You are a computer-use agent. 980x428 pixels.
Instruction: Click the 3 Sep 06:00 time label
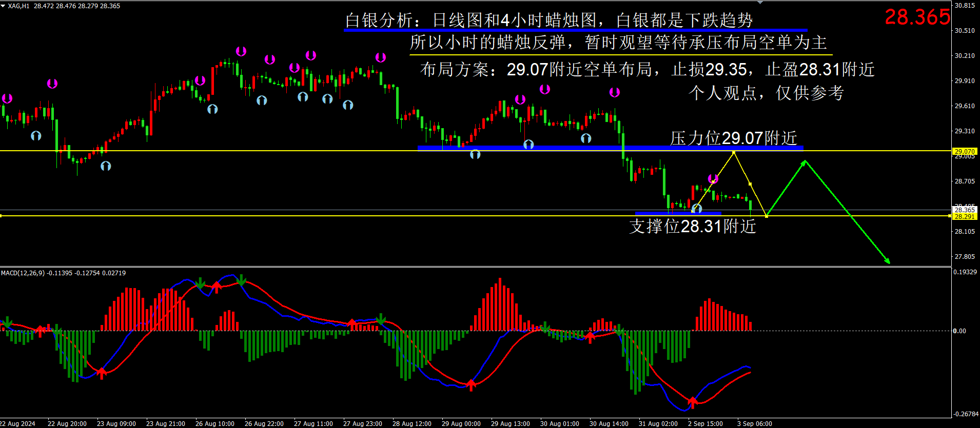(x=755, y=424)
